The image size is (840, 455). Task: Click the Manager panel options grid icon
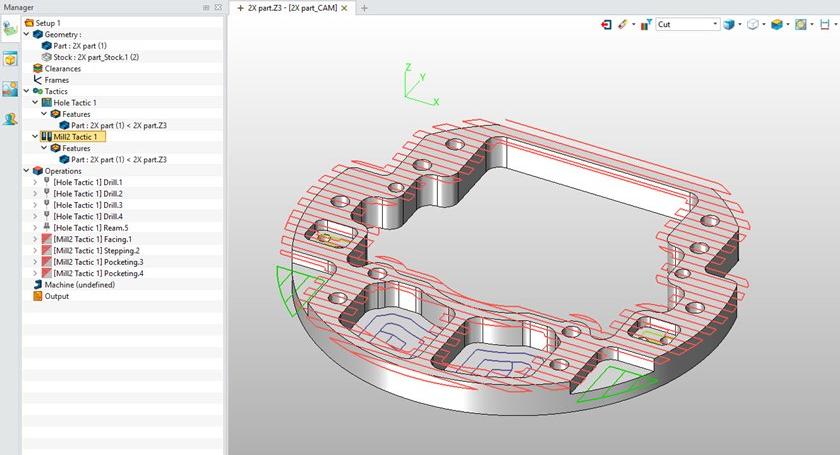[x=206, y=8]
